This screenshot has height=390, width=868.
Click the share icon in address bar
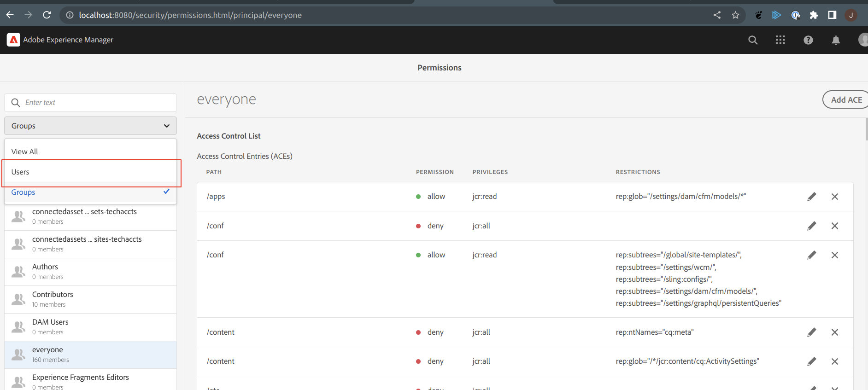(x=717, y=15)
